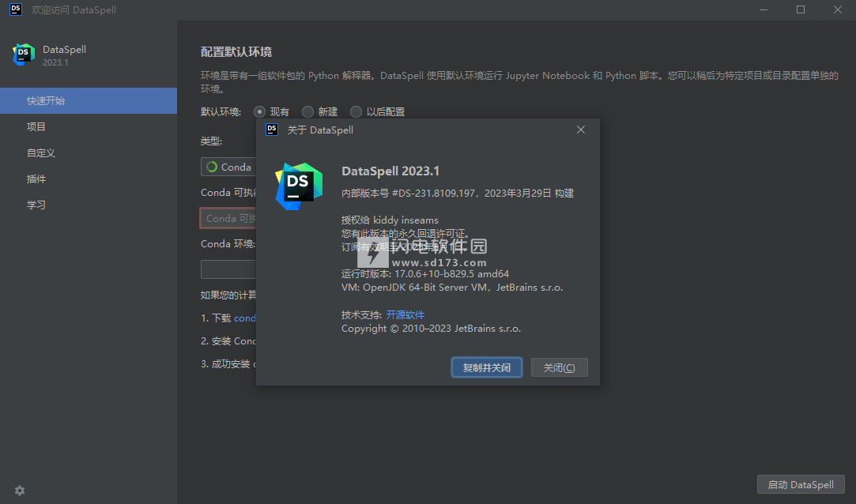Click the Copyright © 2010–2023 JetBrains text
Viewport: 856px width, 504px height.
pyautogui.click(x=432, y=329)
